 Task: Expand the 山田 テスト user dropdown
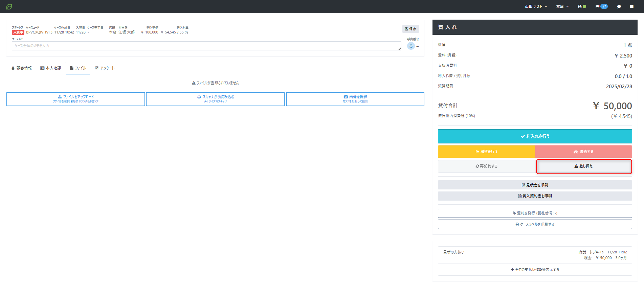536,6
